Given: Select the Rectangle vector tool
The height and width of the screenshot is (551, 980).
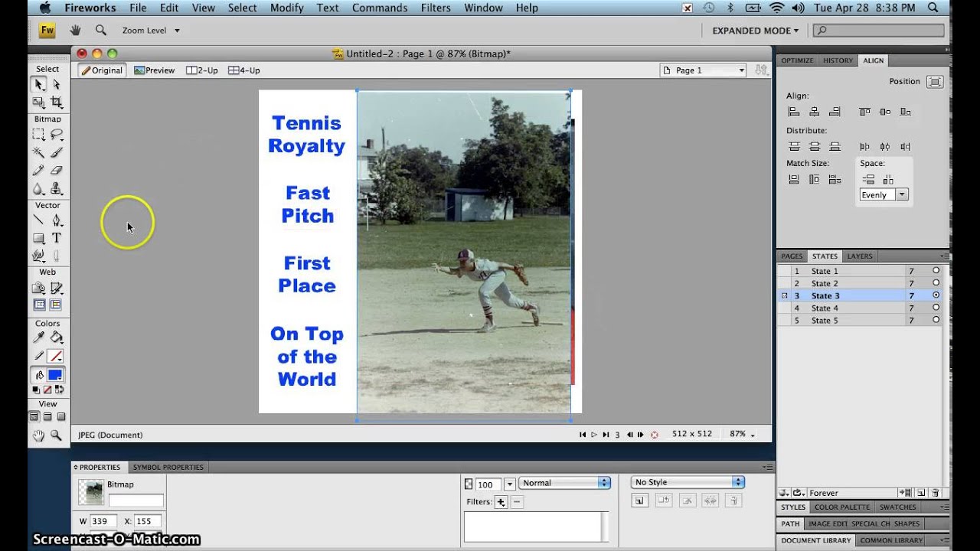Looking at the screenshot, I should click(x=38, y=239).
